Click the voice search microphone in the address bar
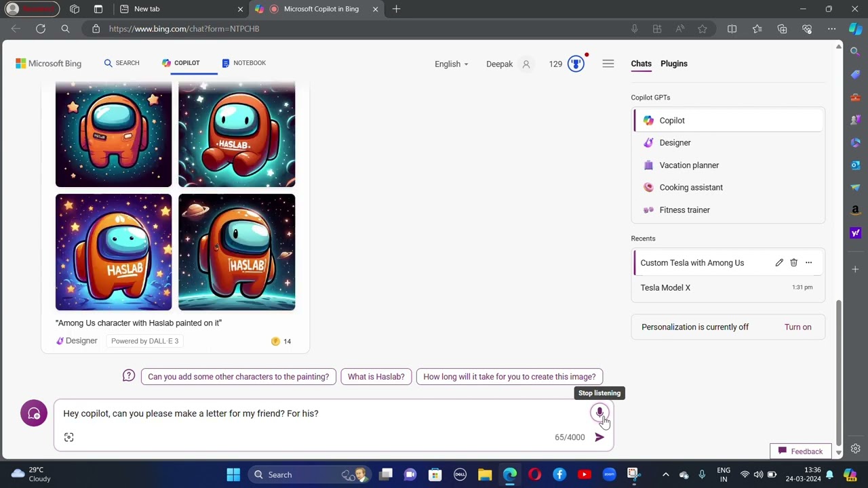This screenshot has height=488, width=868. [634, 28]
